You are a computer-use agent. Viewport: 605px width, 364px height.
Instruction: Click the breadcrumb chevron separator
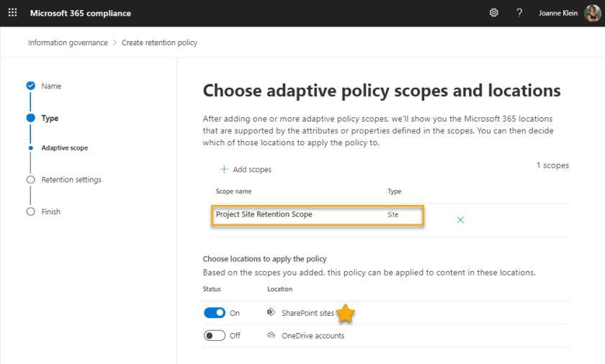point(115,42)
